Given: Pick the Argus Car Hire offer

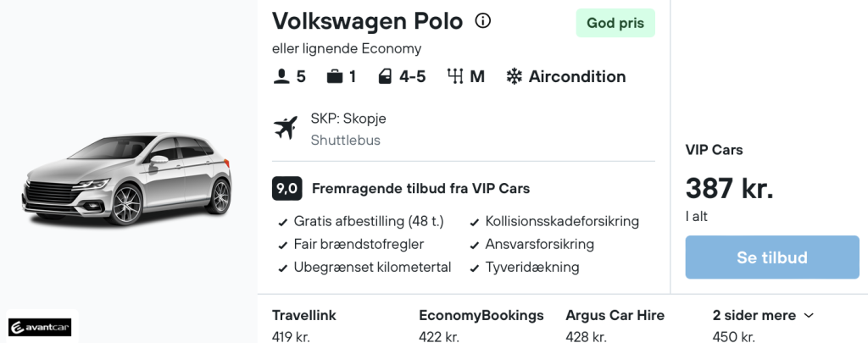Looking at the screenshot, I should [x=615, y=326].
